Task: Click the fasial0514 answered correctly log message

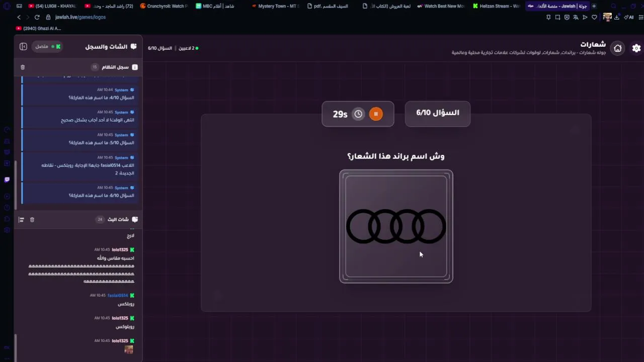Action: coord(79,166)
